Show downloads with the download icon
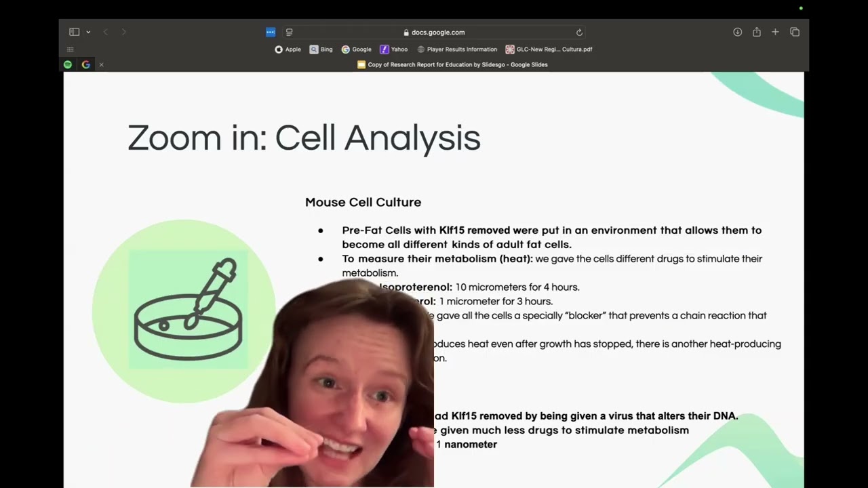This screenshot has height=488, width=868. (x=737, y=32)
